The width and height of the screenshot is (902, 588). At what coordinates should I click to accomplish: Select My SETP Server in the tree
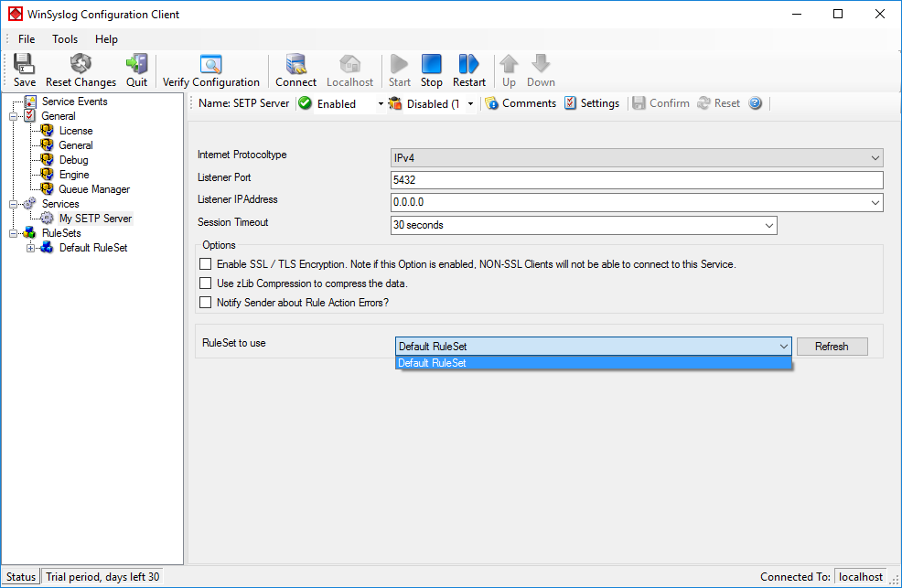click(95, 219)
